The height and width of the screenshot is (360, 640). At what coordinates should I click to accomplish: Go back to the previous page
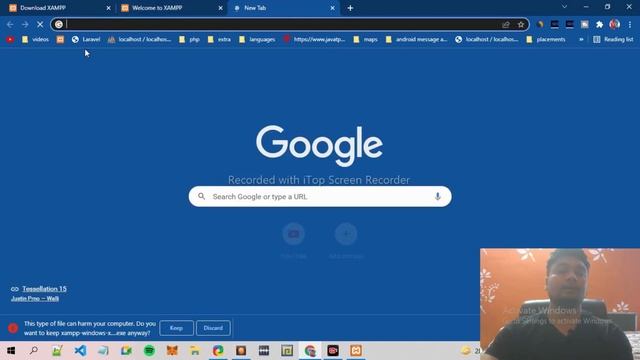click(x=10, y=24)
